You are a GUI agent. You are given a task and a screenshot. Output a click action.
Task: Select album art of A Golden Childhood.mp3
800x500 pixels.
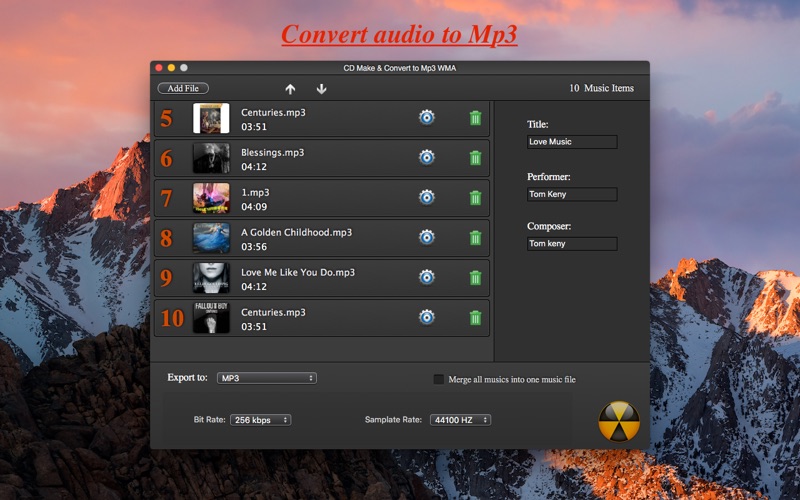coord(211,238)
